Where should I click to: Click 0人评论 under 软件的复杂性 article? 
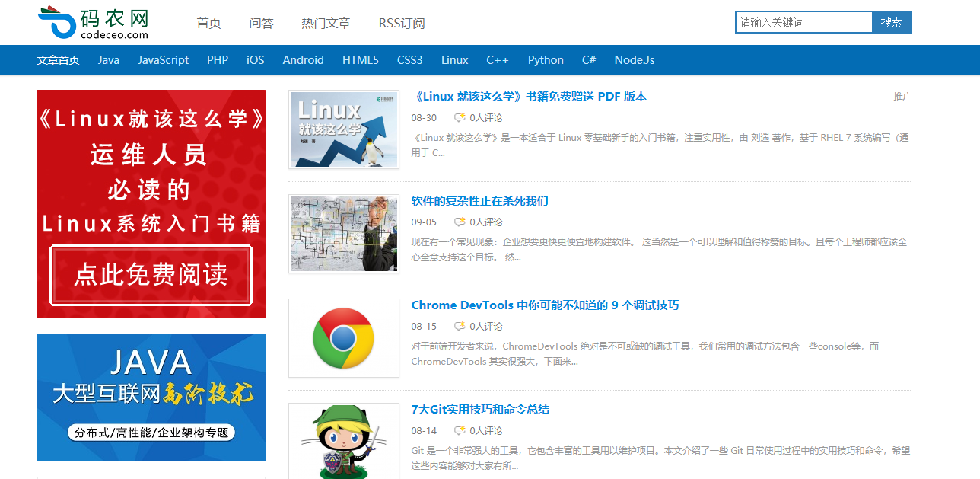pyautogui.click(x=486, y=222)
